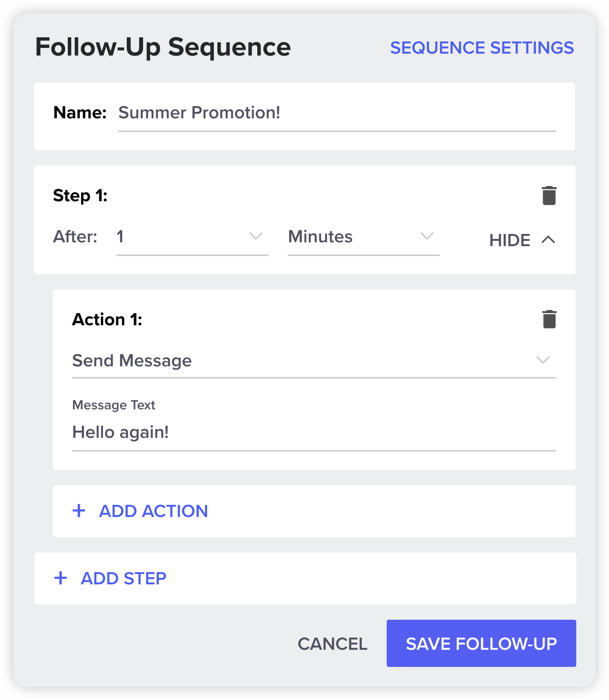The height and width of the screenshot is (700, 609).
Task: Edit the Message Text field Hello again!
Action: coord(314,434)
